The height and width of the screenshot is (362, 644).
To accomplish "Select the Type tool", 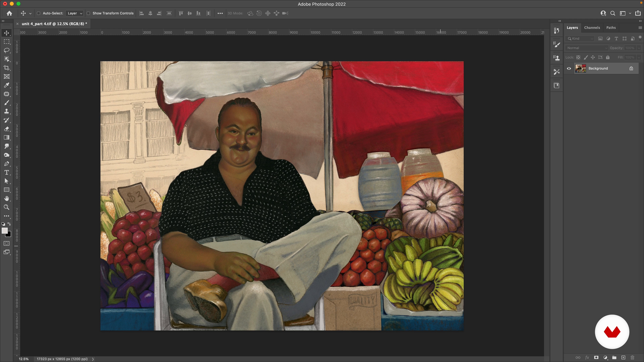I will pos(7,172).
